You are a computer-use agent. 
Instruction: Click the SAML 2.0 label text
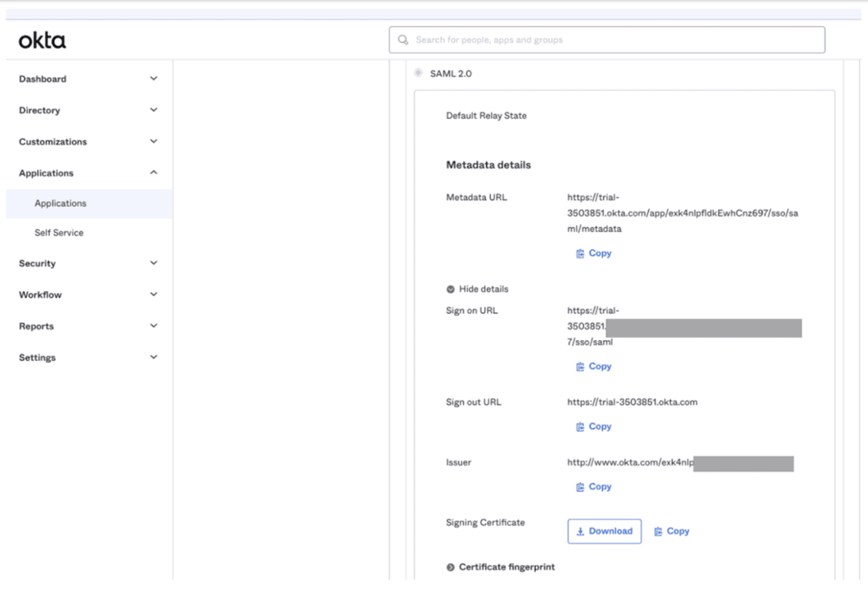[451, 74]
